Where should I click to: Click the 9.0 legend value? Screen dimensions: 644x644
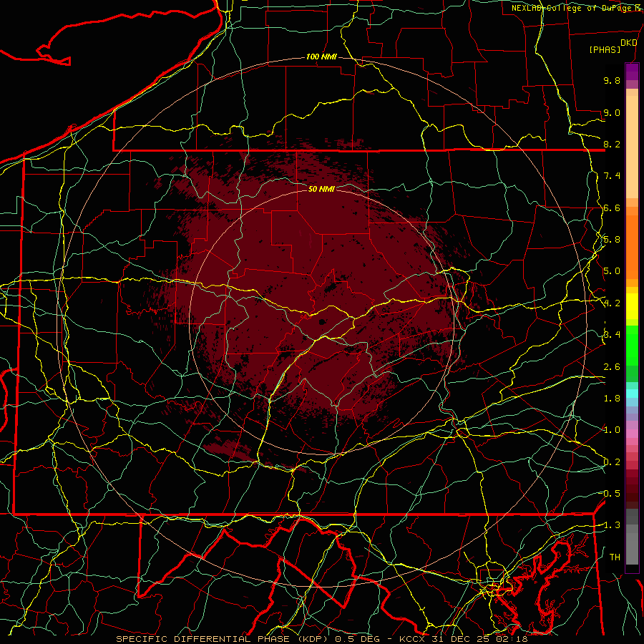(x=612, y=112)
